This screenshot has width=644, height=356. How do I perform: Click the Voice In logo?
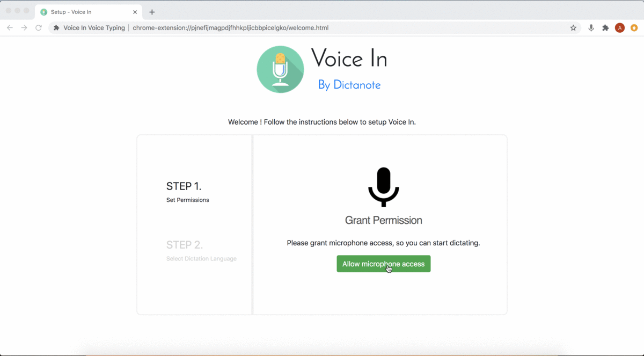click(280, 69)
